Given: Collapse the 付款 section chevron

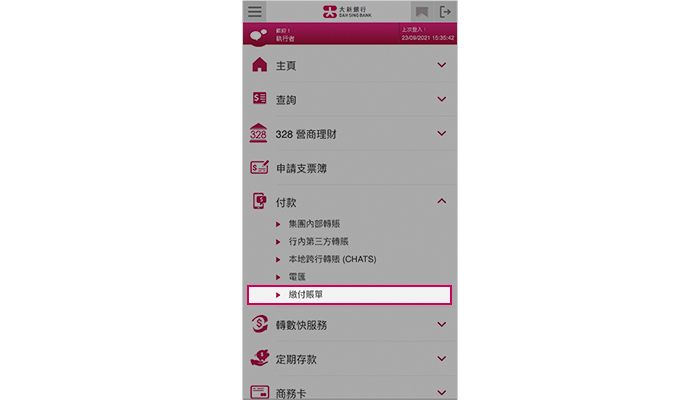Looking at the screenshot, I should click(x=442, y=201).
